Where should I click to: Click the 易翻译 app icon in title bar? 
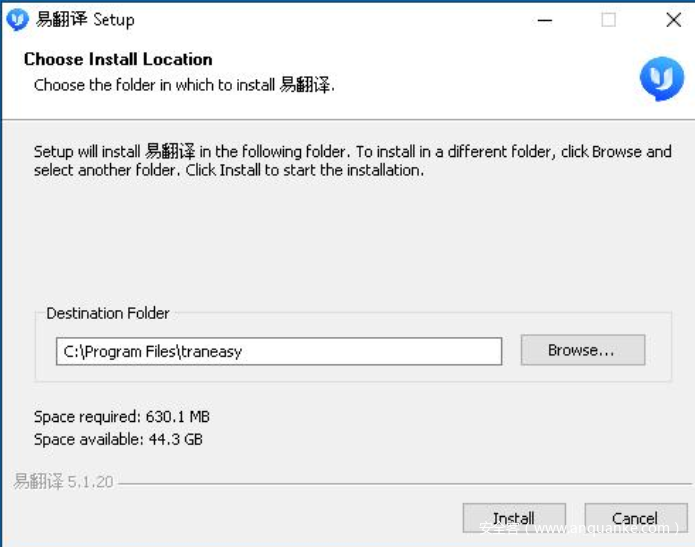(x=18, y=19)
